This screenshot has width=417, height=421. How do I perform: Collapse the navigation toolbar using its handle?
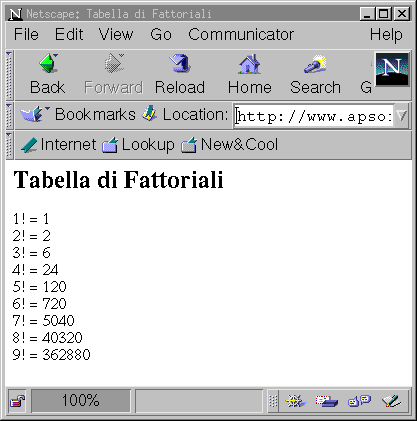coord(9,75)
